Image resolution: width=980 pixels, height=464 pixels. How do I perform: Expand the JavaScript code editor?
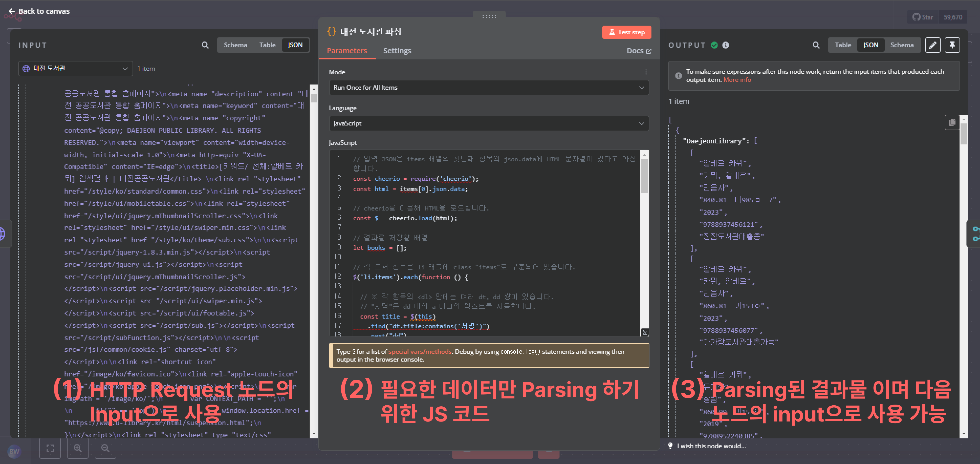[645, 332]
